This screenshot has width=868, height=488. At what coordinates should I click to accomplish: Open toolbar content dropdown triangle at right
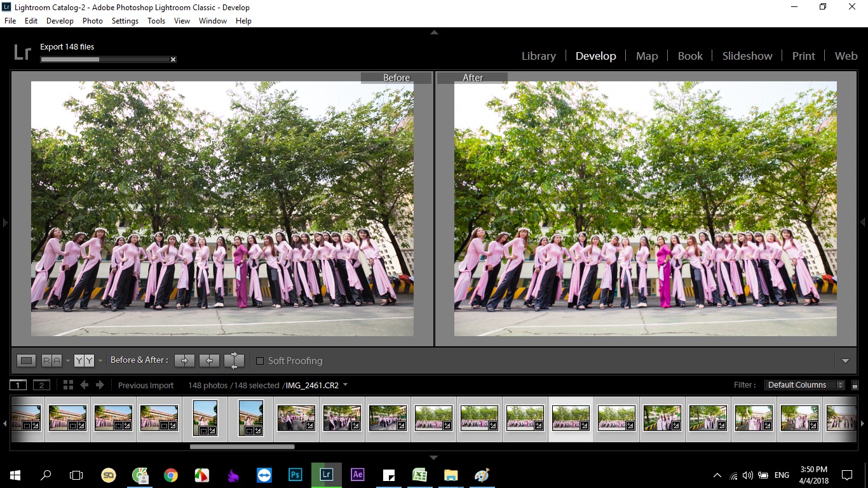point(845,361)
